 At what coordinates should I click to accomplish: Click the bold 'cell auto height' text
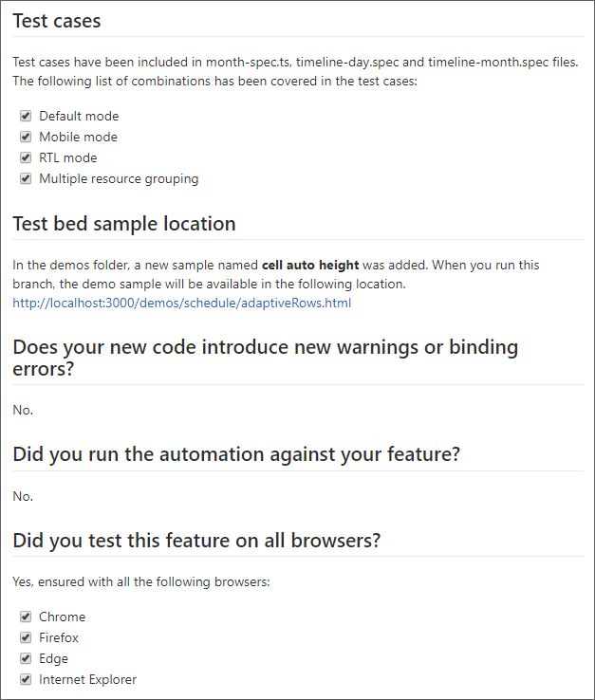pos(310,266)
